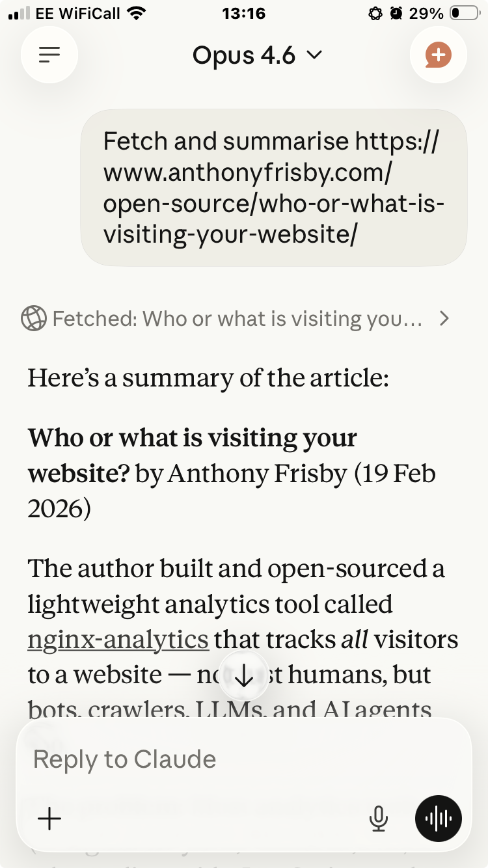The image size is (488, 868).
Task: Open the sidebar menu with the hamburger icon
Action: pyautogui.click(x=49, y=55)
